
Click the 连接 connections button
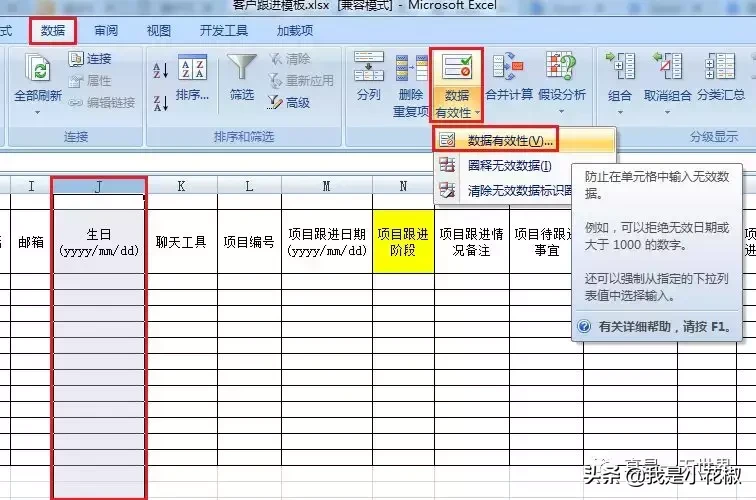[90, 59]
